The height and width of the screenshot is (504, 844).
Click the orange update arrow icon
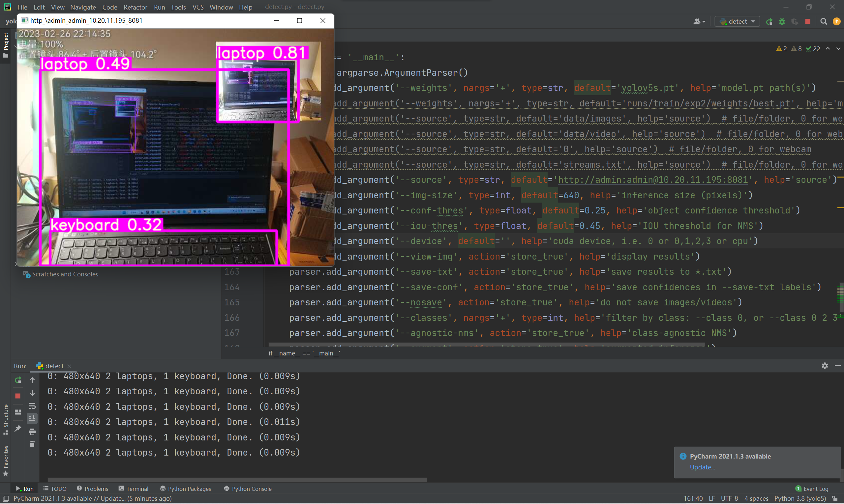pyautogui.click(x=836, y=22)
